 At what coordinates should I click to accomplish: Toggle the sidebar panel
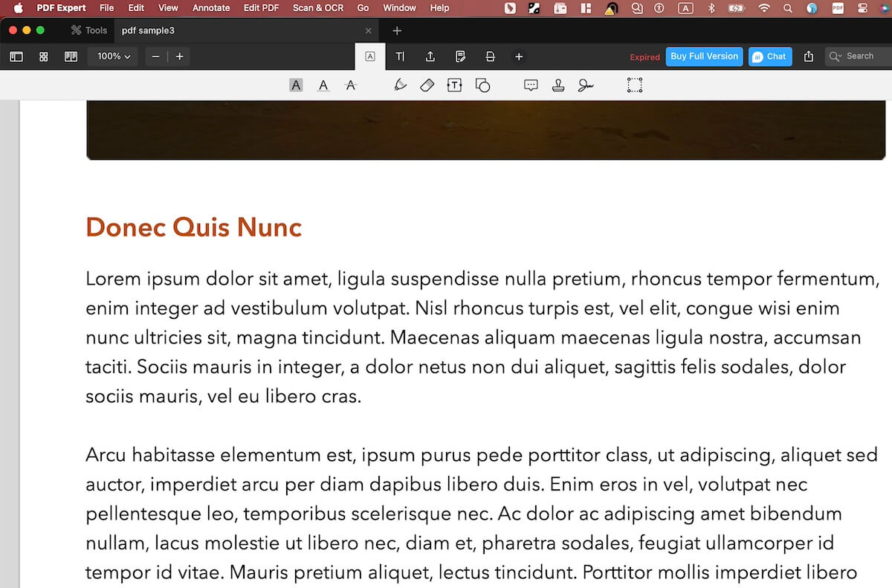click(x=16, y=56)
